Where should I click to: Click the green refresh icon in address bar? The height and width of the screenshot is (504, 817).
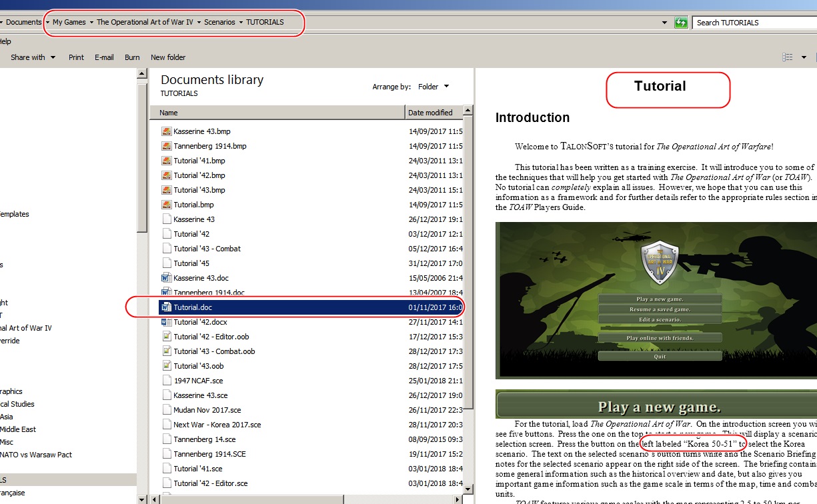click(680, 23)
